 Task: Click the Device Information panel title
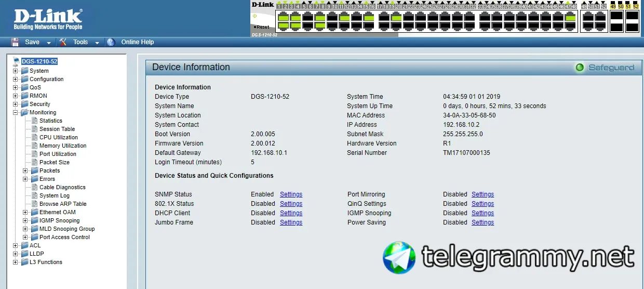pos(191,67)
